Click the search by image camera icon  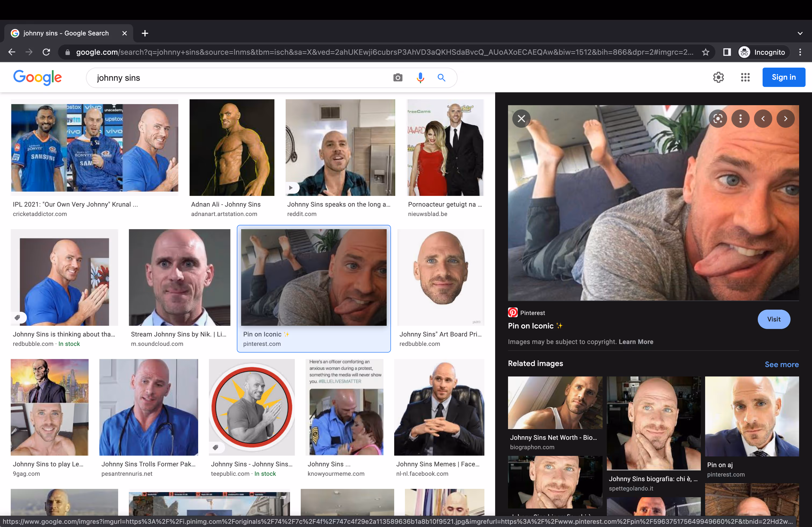397,78
